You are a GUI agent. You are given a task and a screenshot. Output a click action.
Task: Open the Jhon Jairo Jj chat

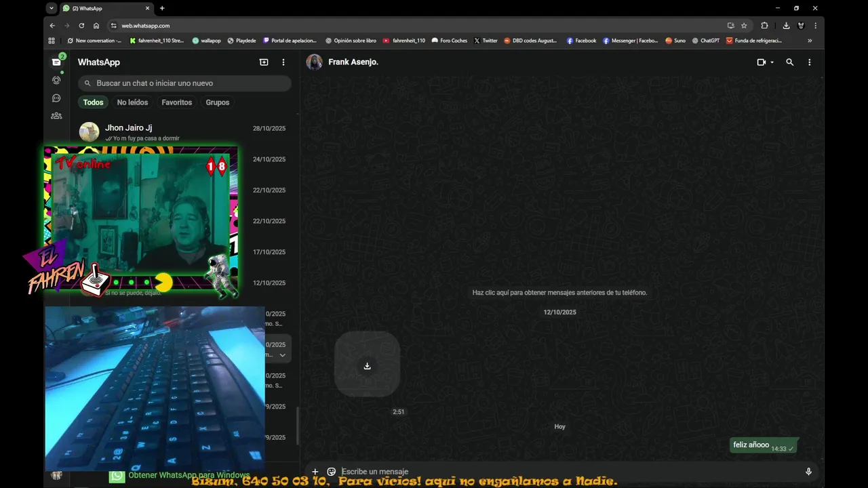(x=183, y=132)
